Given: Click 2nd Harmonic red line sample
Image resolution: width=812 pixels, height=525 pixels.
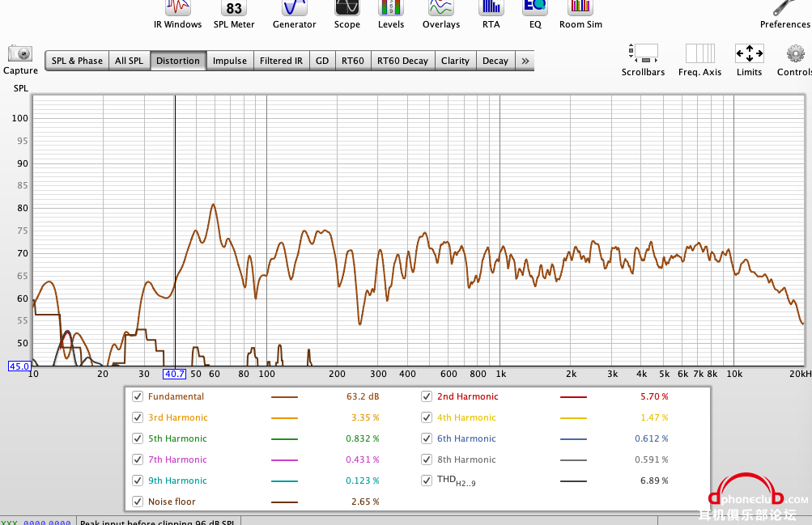Looking at the screenshot, I should (x=573, y=397).
